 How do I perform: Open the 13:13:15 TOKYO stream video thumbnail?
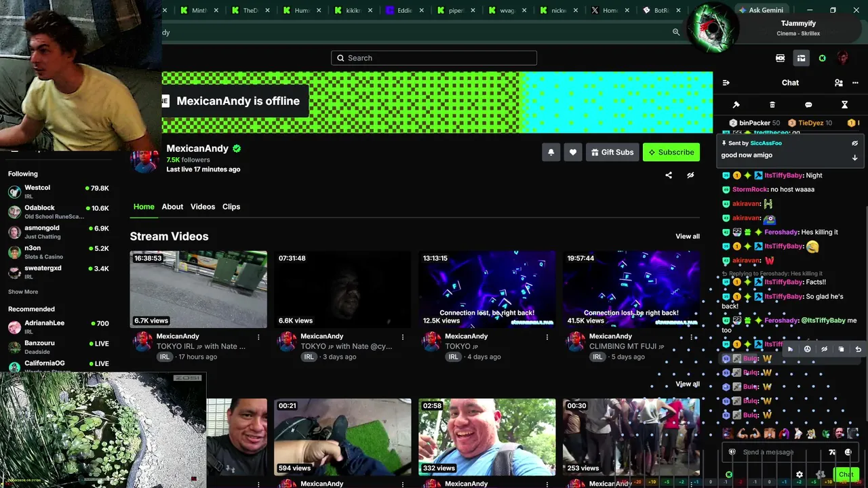(x=487, y=289)
